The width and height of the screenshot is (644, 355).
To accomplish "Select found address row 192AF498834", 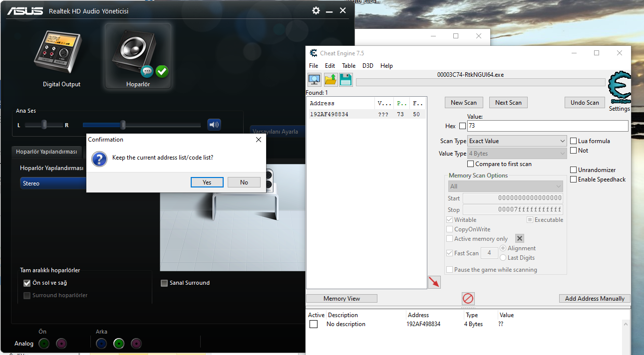I will (366, 114).
